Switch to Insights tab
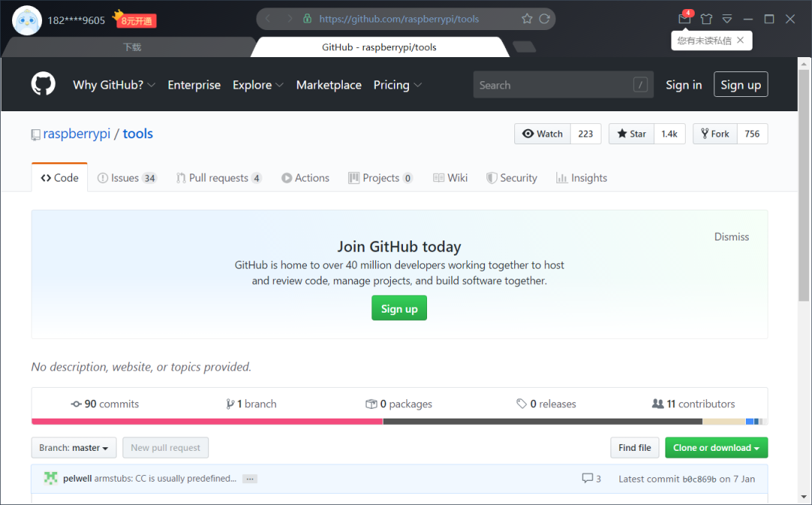Screen dimensions: 812x505 click(581, 178)
